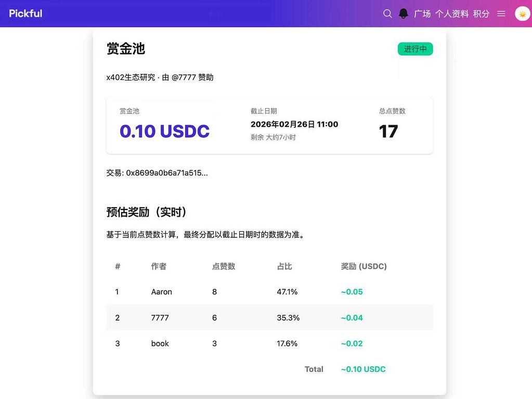Open the 积分 nav item

coord(481,14)
